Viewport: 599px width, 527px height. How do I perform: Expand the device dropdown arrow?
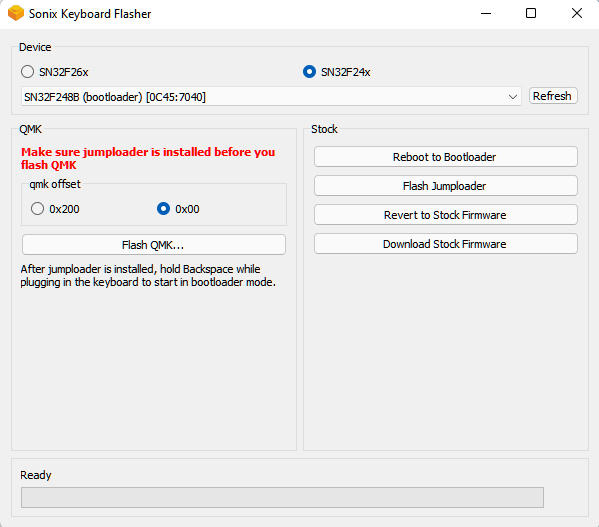pyautogui.click(x=513, y=97)
